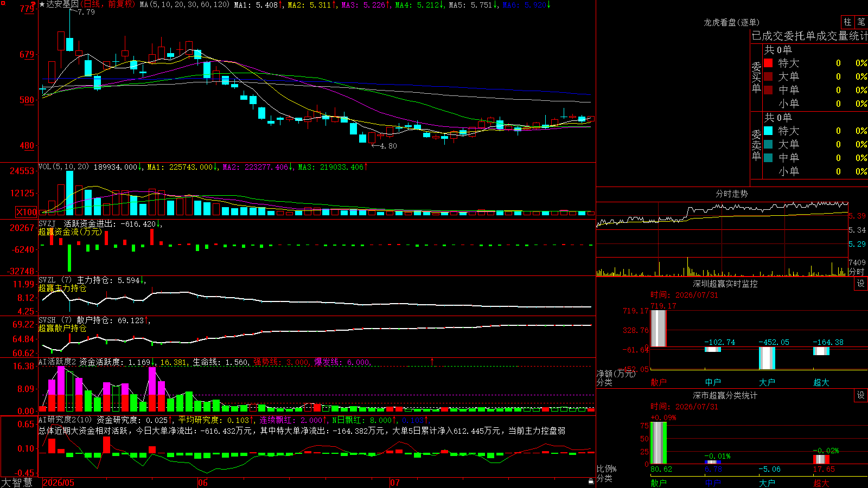This screenshot has height=488, width=868.
Task: Click the 达安基因 stock name
Action: point(62,4)
